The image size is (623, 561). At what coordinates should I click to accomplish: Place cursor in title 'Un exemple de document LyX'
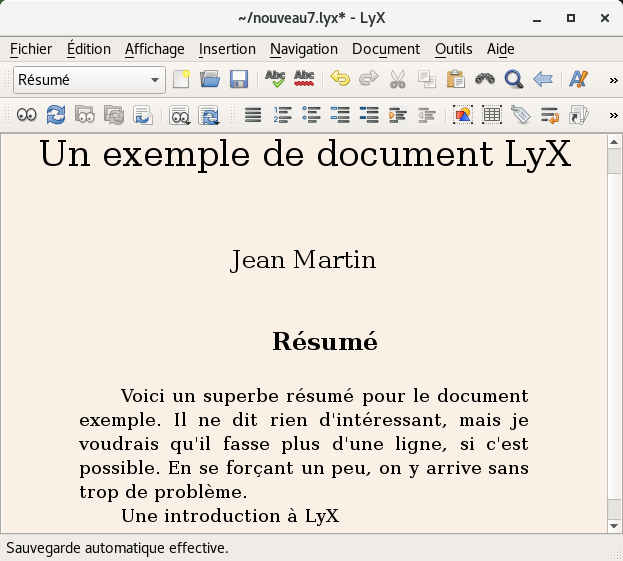tap(305, 154)
